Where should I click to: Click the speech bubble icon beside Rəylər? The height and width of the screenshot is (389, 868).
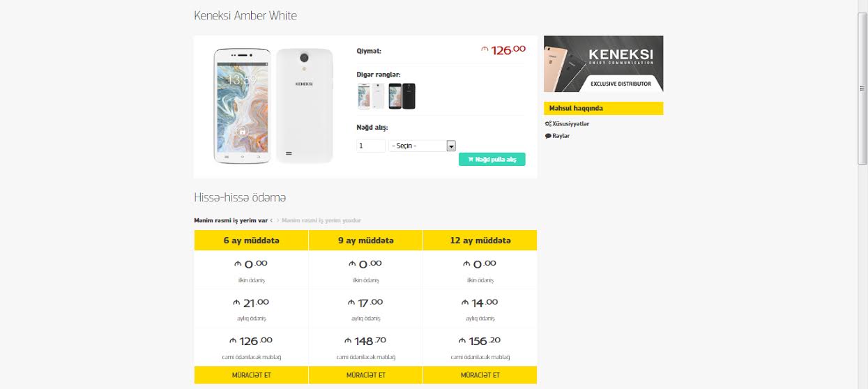(x=548, y=136)
